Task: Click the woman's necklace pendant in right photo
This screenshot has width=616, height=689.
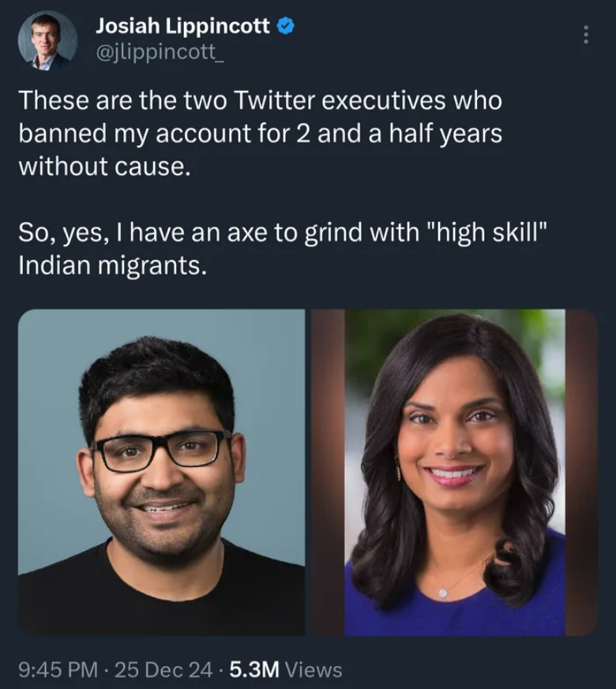Action: (443, 593)
